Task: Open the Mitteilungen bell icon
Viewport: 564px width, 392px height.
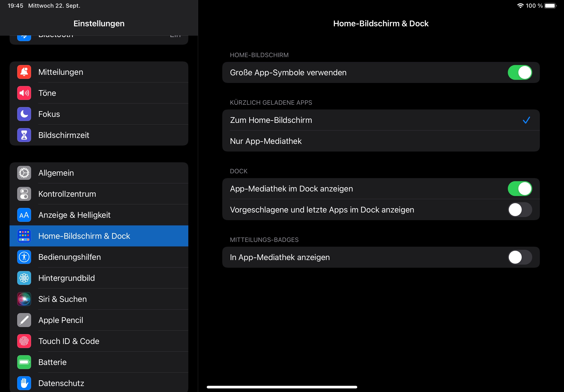Action: tap(24, 72)
